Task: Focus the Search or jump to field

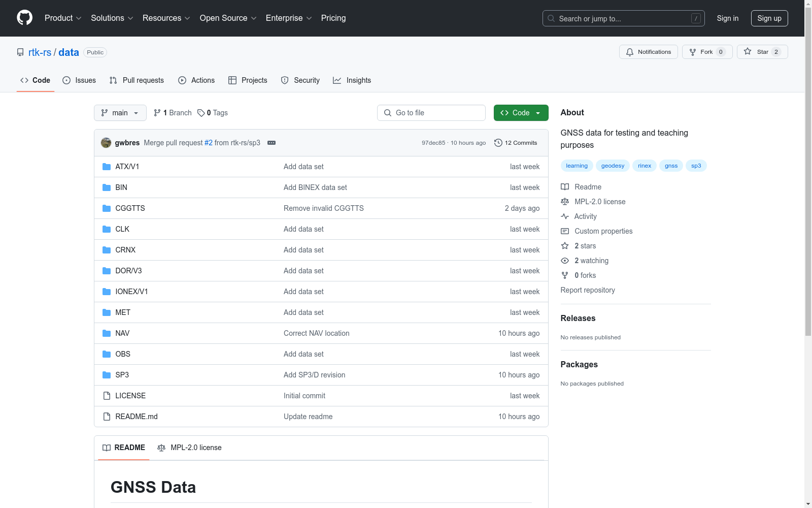Action: pos(623,18)
